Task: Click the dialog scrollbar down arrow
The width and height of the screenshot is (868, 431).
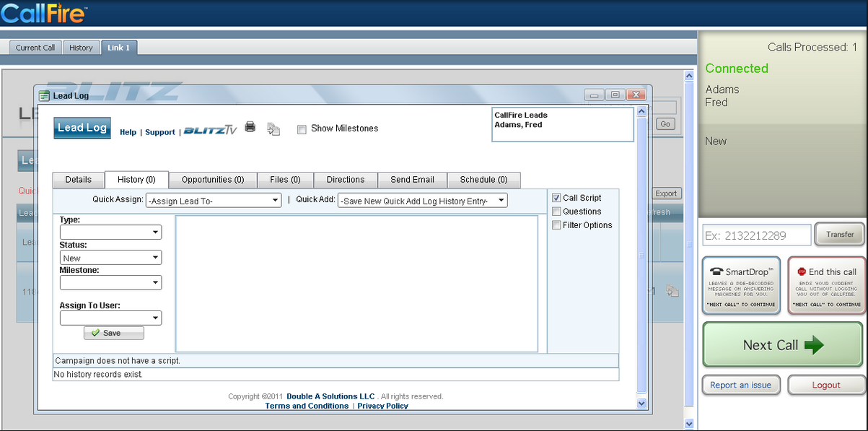Action: coord(642,404)
